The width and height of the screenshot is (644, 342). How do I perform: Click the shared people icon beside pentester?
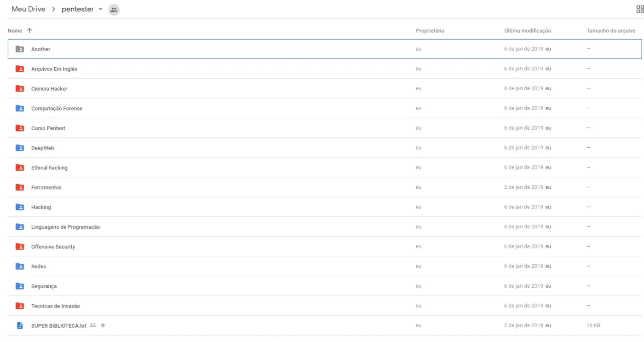coord(114,9)
